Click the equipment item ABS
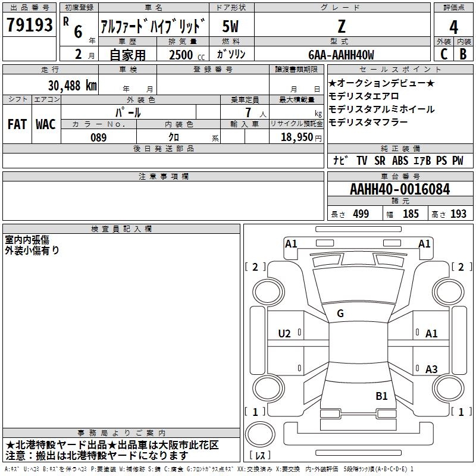This screenshot has width=476, height=476. pyautogui.click(x=400, y=161)
